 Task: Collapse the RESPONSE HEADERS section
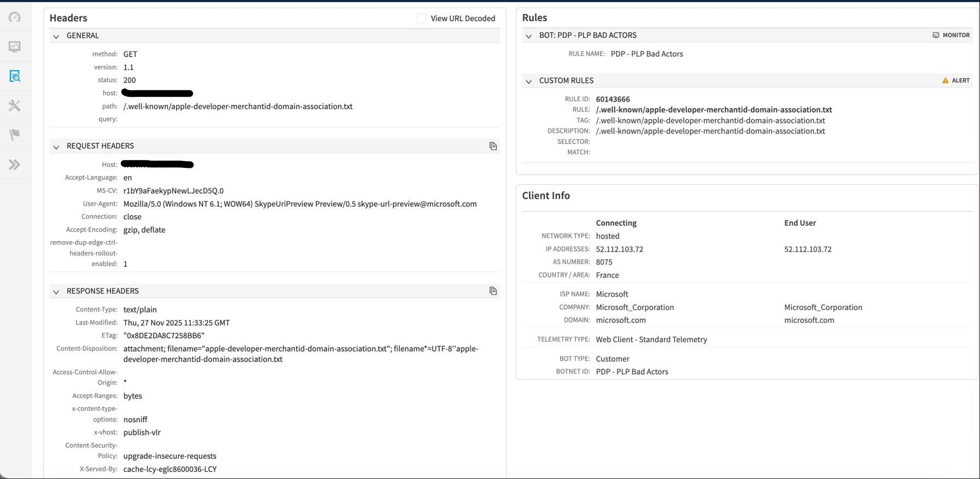(x=56, y=291)
